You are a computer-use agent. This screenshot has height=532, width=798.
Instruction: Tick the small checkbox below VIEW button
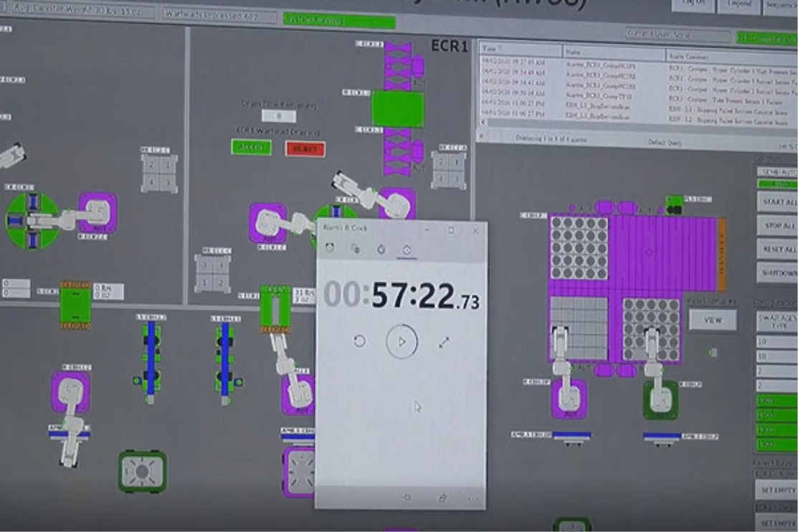coord(712,352)
